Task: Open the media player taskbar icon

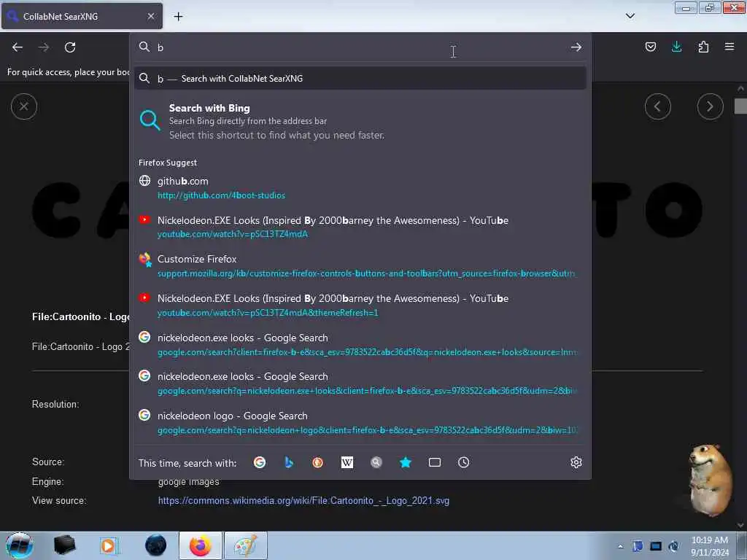Action: click(x=109, y=545)
